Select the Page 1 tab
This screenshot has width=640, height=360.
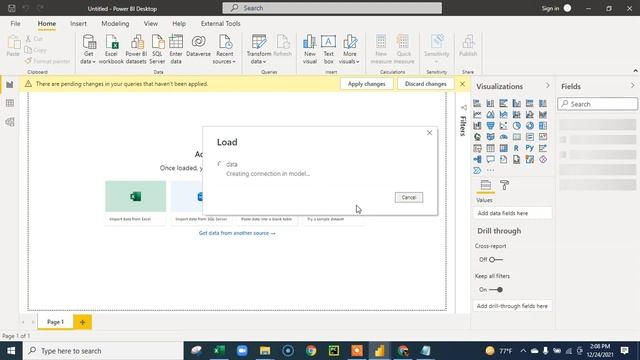pos(56,322)
